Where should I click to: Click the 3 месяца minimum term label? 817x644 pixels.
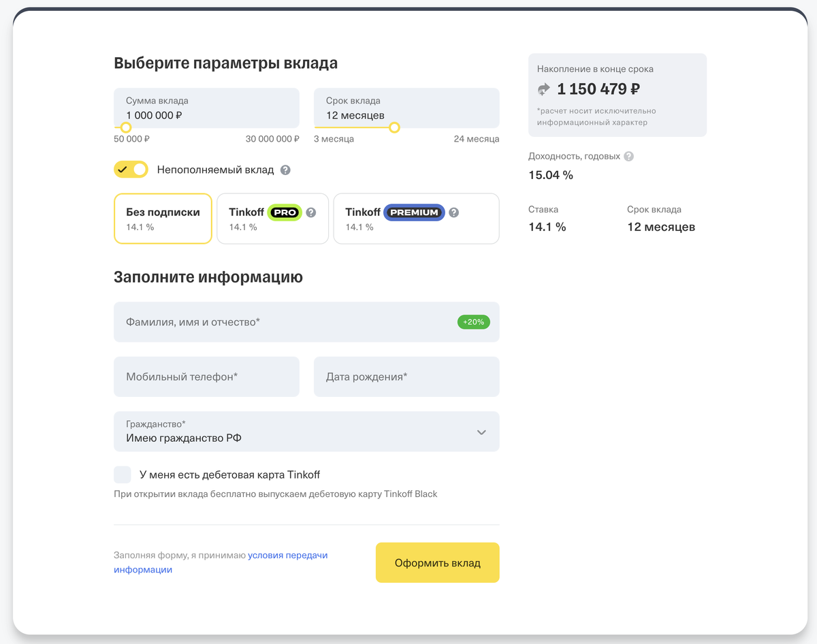(x=334, y=139)
